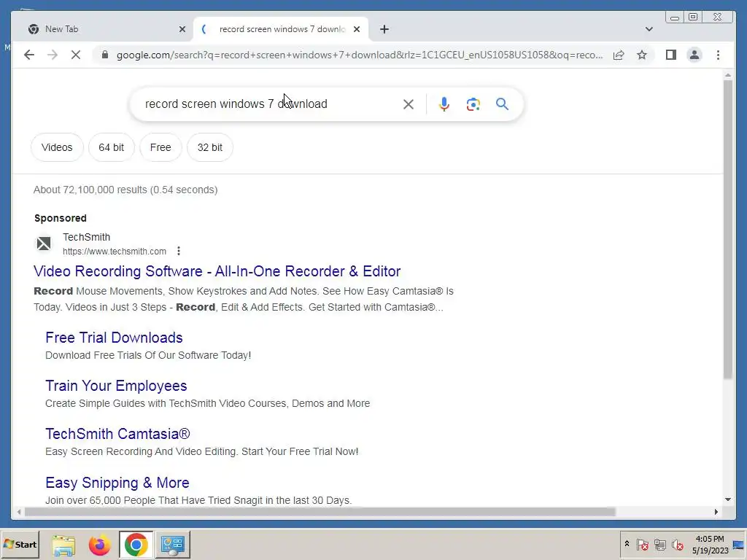Open volume speaker tray icon
This screenshot has height=560, width=747.
click(678, 544)
